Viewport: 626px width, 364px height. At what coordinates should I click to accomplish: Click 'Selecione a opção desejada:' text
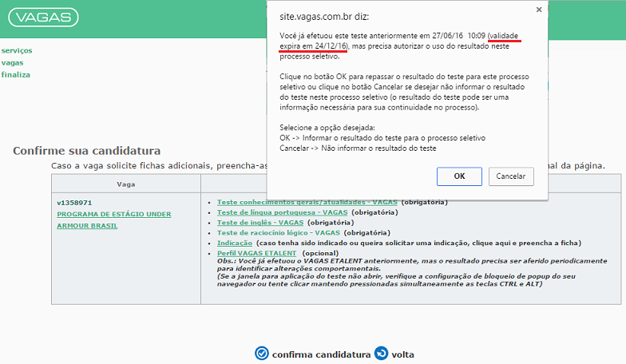(327, 128)
